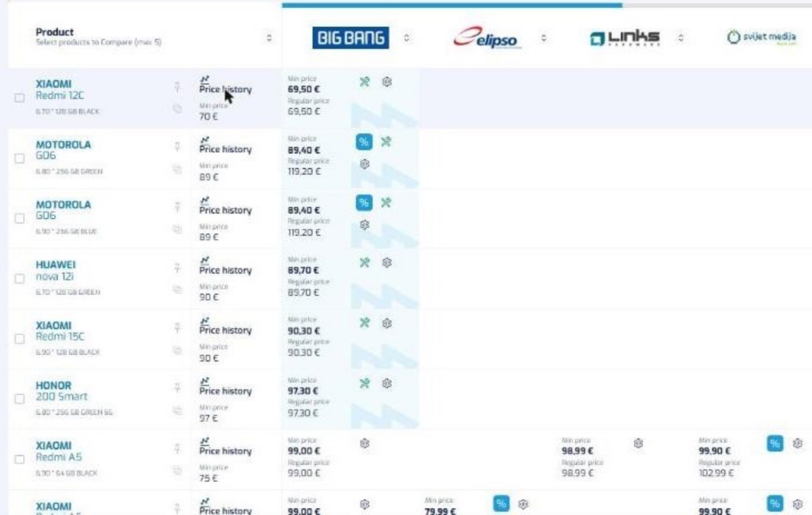
Task: Check the Honor 200 Smart checkbox
Action: click(19, 399)
